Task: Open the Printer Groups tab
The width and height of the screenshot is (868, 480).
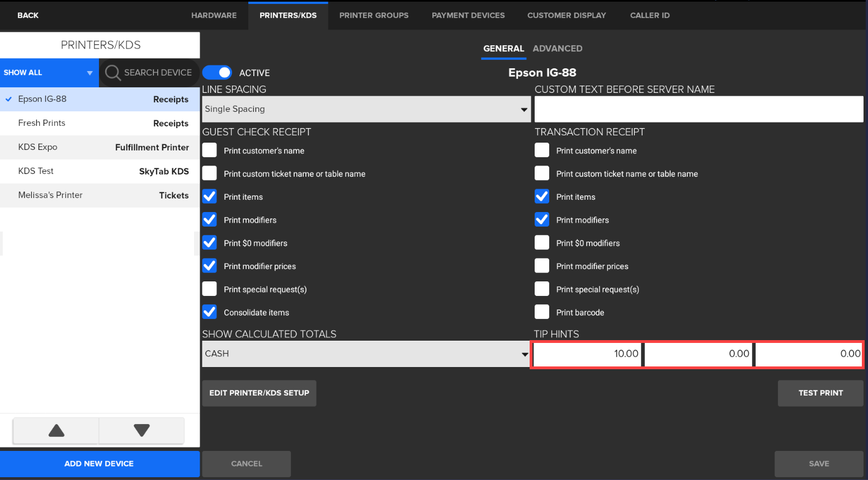Action: click(374, 15)
